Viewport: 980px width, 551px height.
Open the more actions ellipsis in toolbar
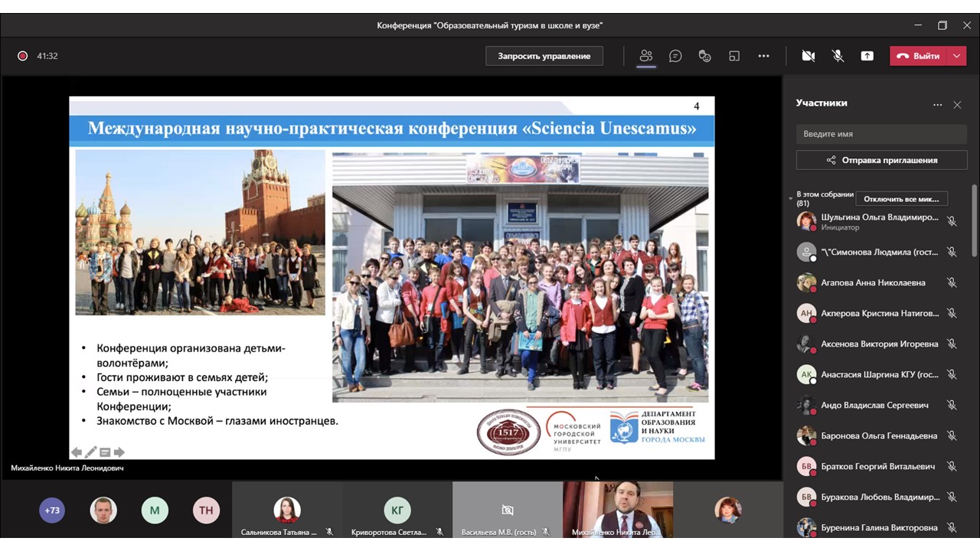pos(763,55)
